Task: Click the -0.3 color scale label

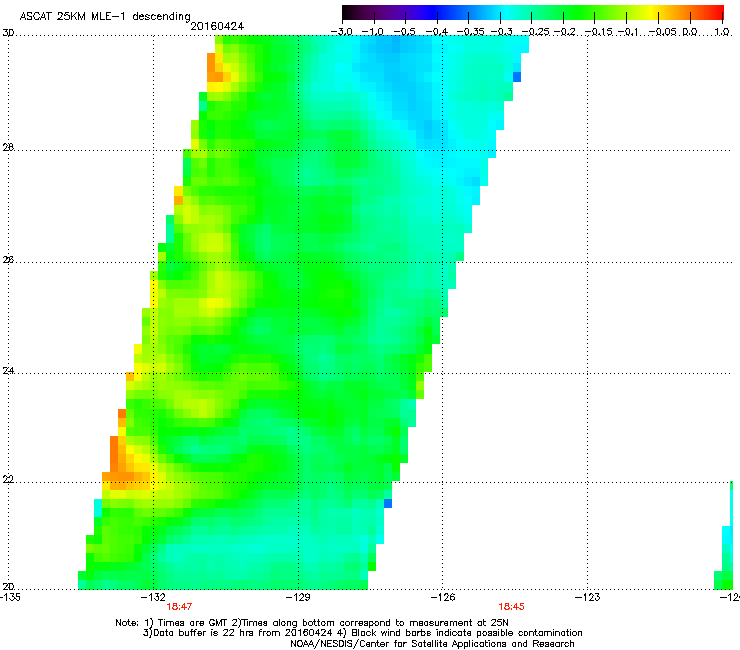Action: [501, 32]
